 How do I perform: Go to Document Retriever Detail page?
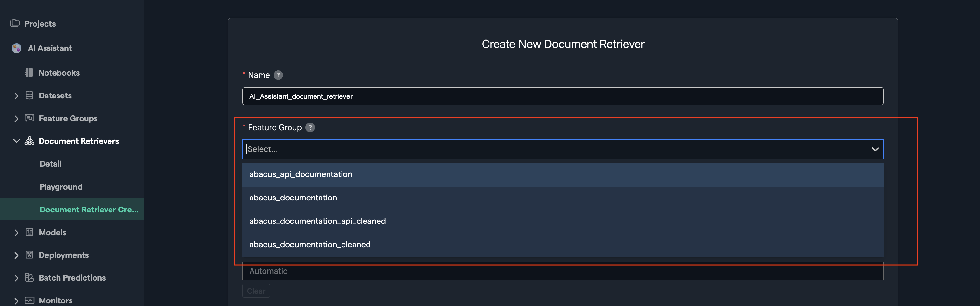[x=50, y=164]
